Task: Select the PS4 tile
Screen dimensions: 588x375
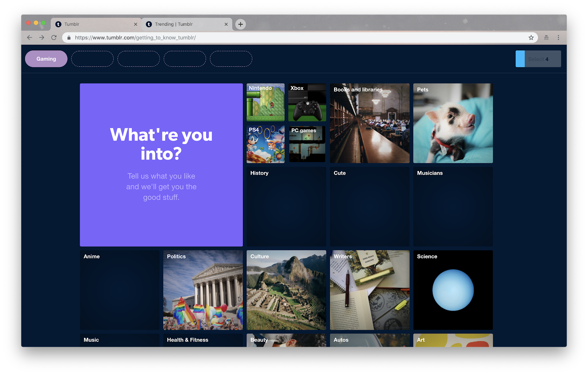Action: [x=265, y=144]
